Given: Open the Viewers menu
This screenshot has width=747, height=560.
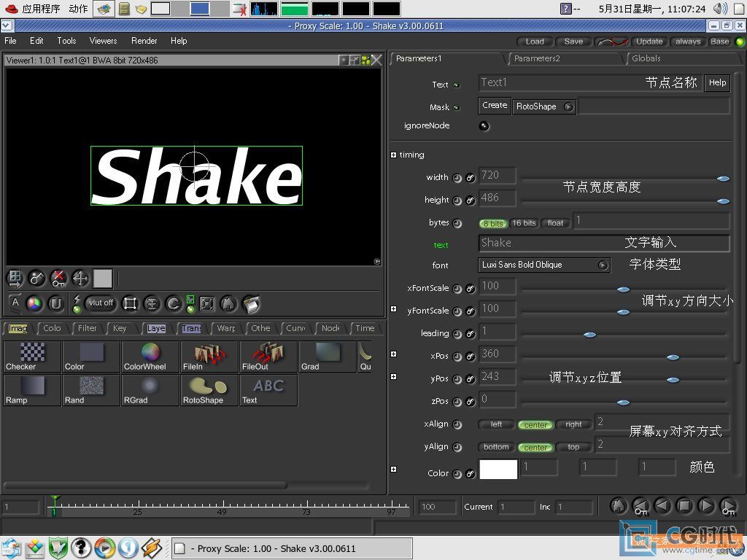Looking at the screenshot, I should tap(103, 41).
